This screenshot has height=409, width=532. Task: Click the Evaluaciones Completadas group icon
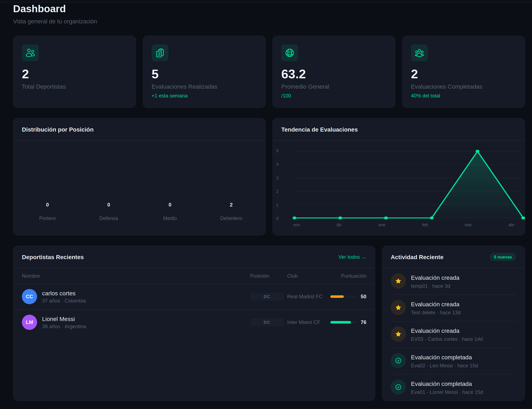point(419,53)
